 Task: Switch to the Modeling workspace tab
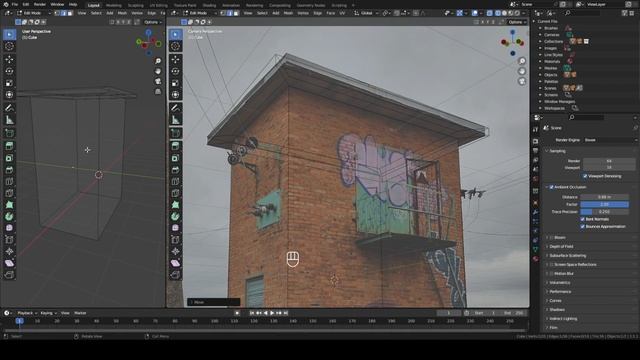click(113, 5)
